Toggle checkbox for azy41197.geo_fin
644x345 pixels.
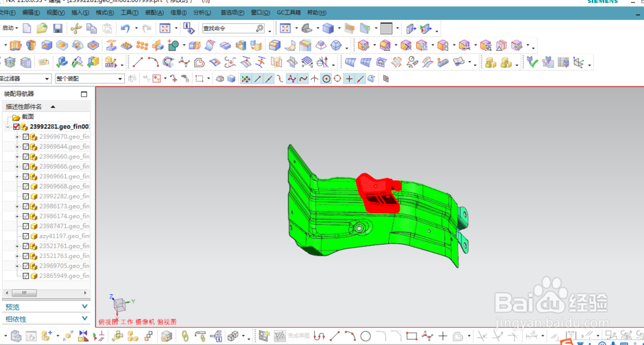[x=26, y=236]
